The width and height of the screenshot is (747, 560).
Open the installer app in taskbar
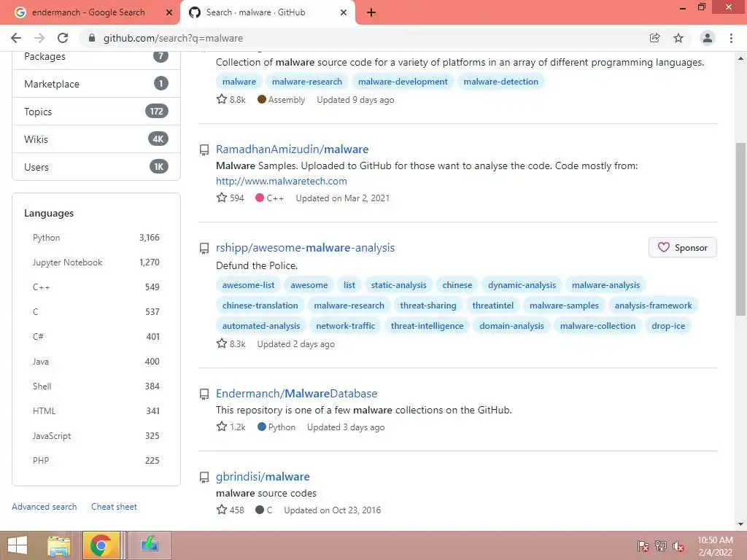pos(149,545)
